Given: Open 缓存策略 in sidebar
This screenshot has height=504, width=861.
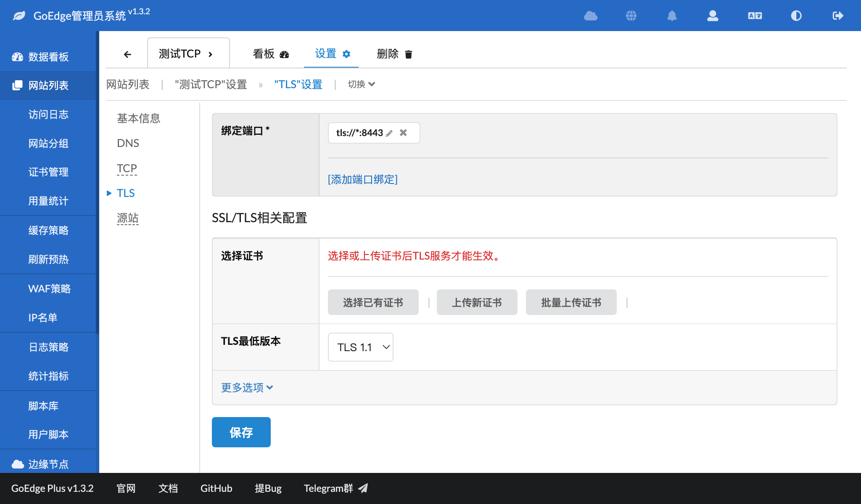Looking at the screenshot, I should coord(48,231).
